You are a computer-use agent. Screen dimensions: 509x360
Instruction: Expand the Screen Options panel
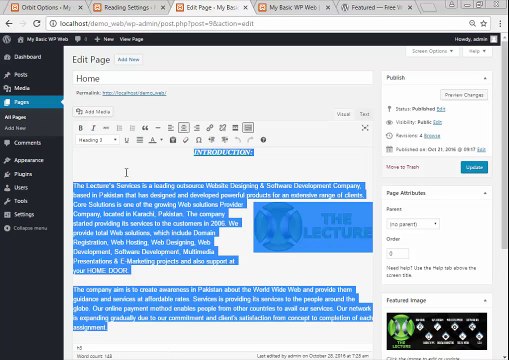[x=432, y=51]
